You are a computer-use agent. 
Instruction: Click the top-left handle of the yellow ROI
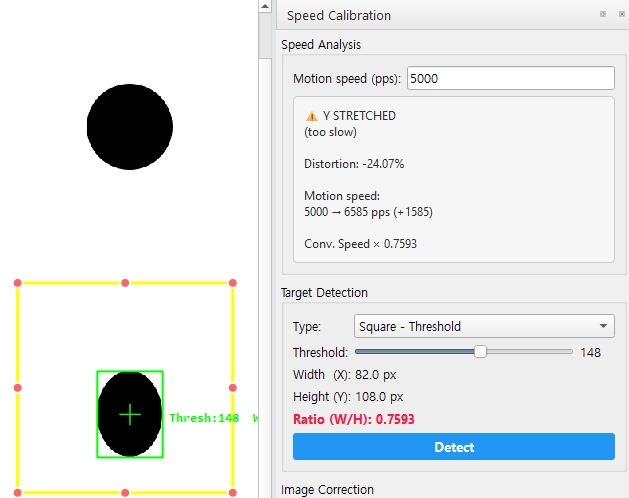(x=18, y=283)
